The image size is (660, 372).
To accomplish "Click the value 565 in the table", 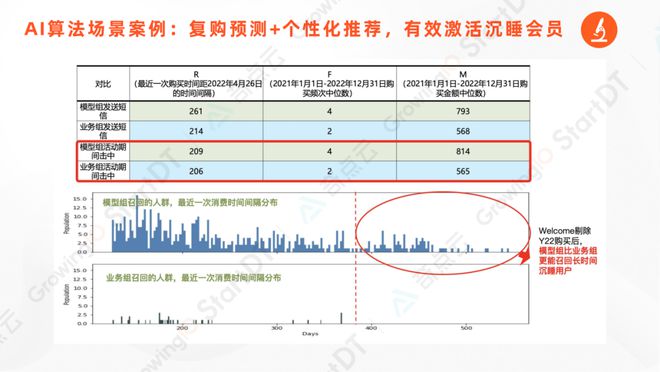I will point(463,171).
